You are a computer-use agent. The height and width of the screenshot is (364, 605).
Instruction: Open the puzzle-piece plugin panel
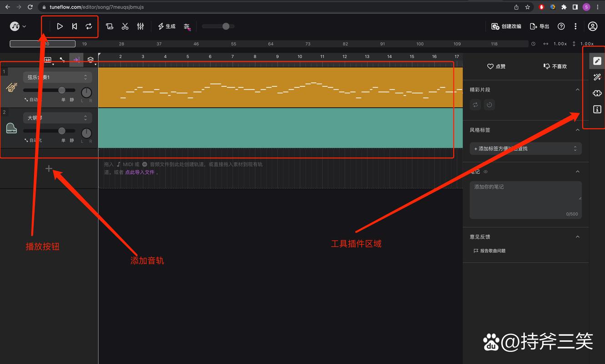pyautogui.click(x=597, y=93)
